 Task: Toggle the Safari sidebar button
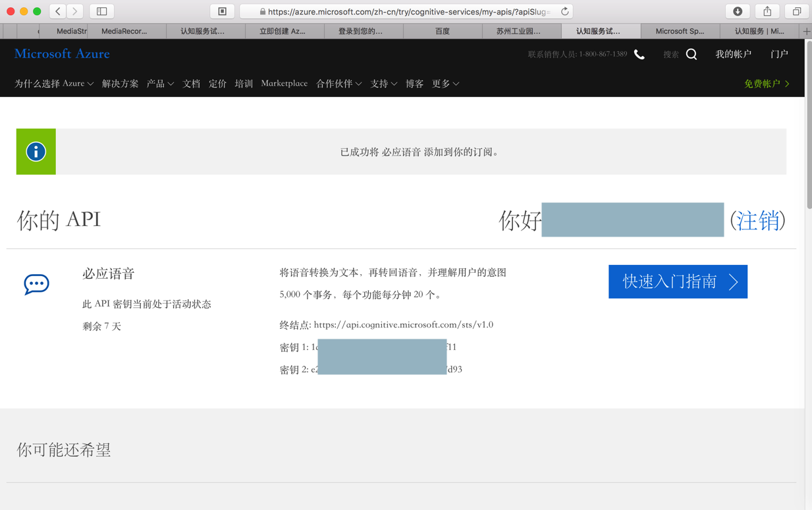(x=102, y=11)
